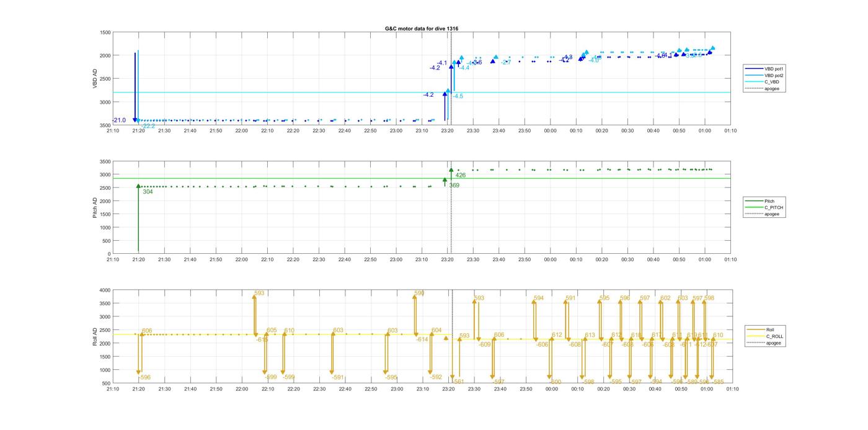868x430 pixels.
Task: Click the '613' roll data label
Action: pyautogui.click(x=590, y=335)
